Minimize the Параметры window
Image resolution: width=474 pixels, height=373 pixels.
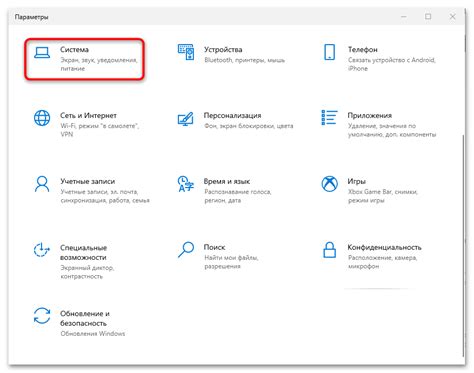[x=404, y=16]
